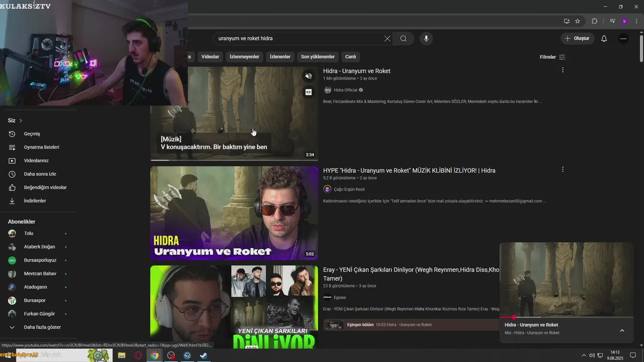Toggle captions CC on the preview video
Screen dimensions: 644x362
308,92
